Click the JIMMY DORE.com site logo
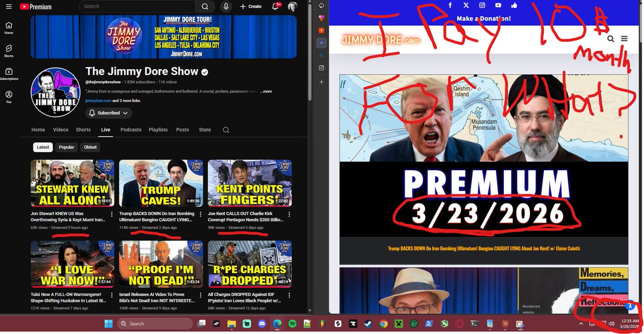The image size is (644, 334). [382, 40]
